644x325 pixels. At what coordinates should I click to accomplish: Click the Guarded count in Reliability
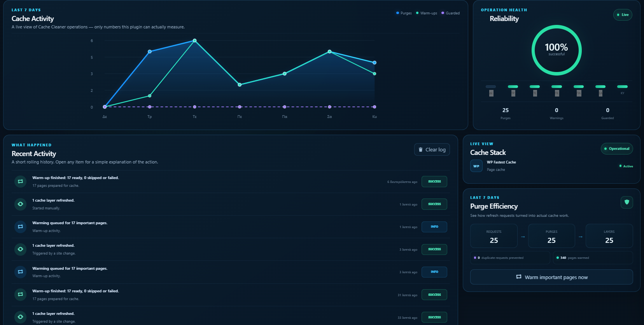click(x=607, y=113)
